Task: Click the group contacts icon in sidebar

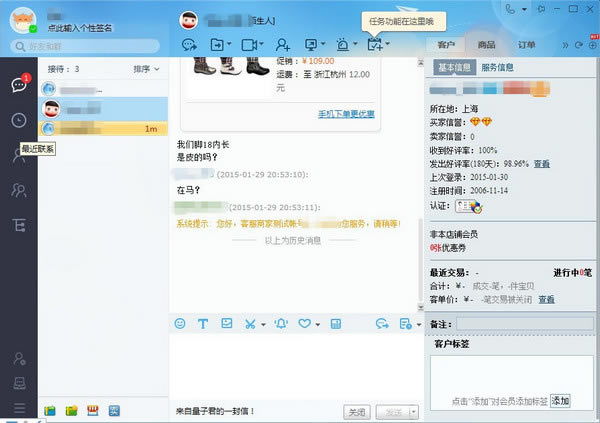Action: point(18,189)
